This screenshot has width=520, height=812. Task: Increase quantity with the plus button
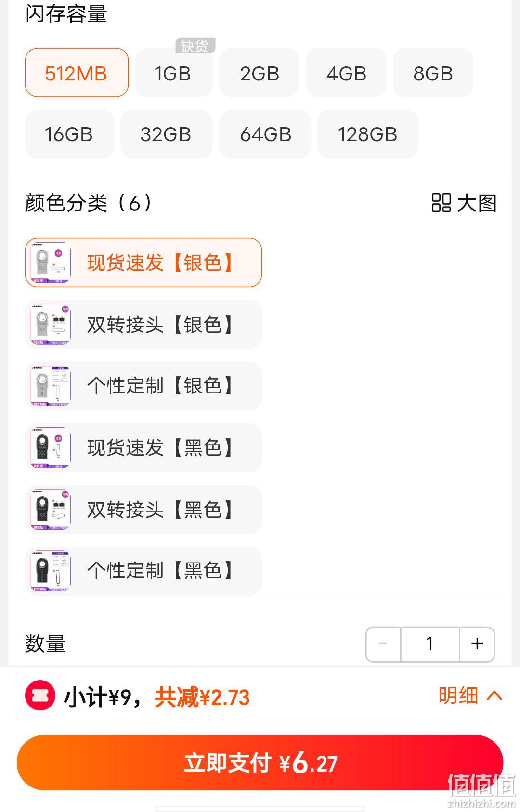pos(477,644)
